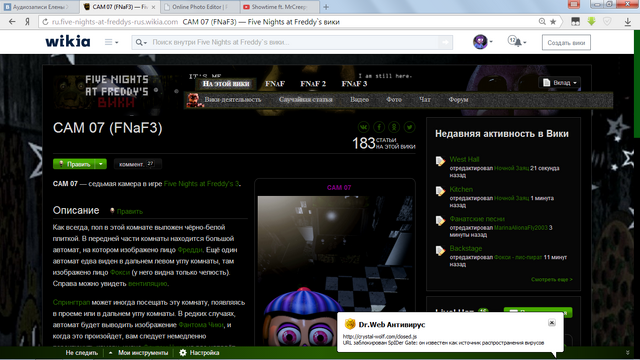Open the Вклад dropdown
640x360 pixels.
(560, 83)
